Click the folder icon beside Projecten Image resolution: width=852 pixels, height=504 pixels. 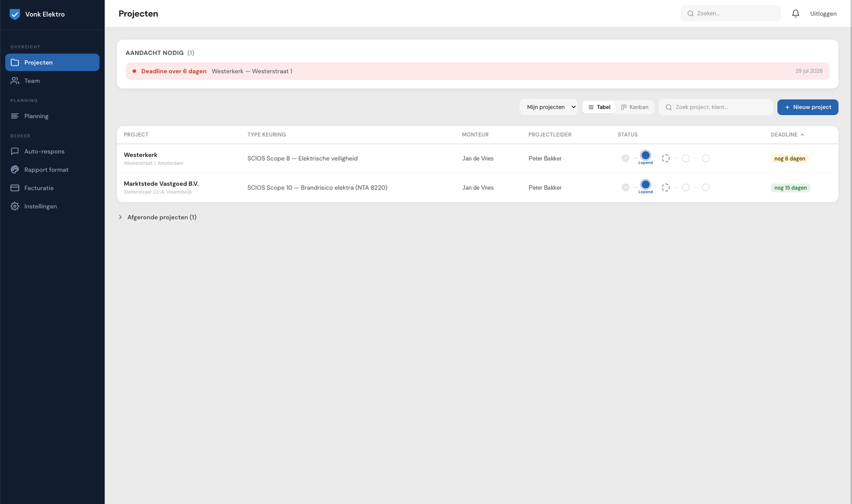click(x=15, y=62)
